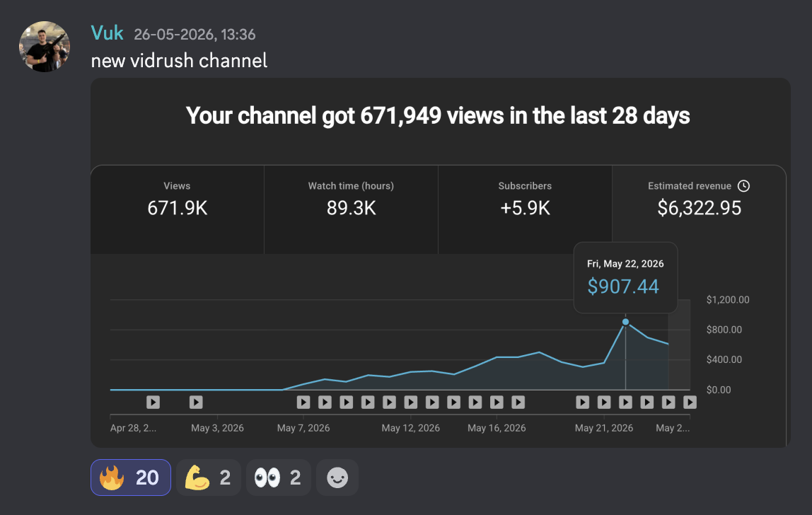Click the video marker above the May 21, 2026 label
The image size is (812, 515).
604,402
